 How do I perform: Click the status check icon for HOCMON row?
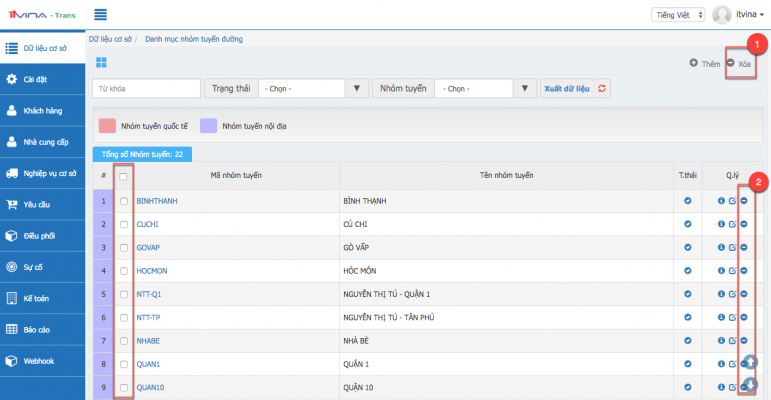click(x=687, y=270)
